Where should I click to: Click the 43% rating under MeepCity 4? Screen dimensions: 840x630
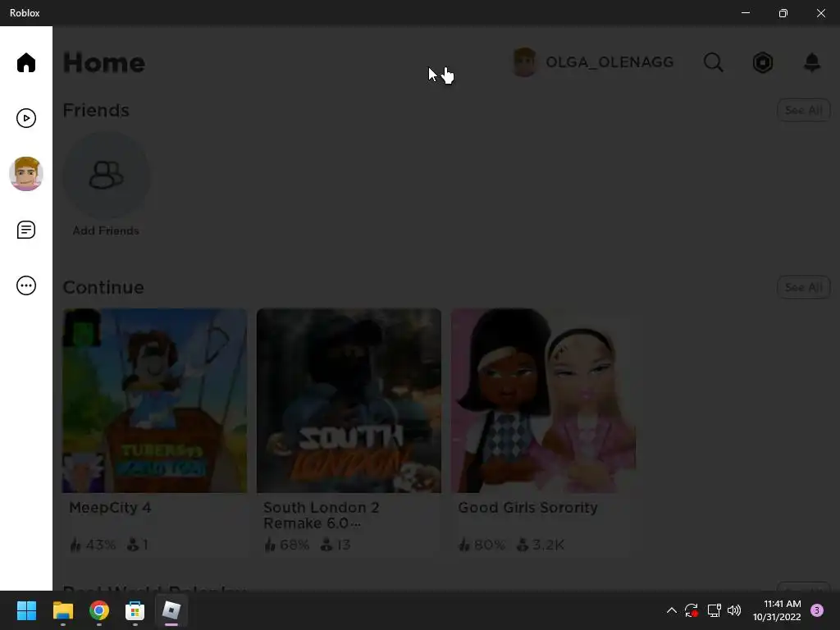click(94, 545)
